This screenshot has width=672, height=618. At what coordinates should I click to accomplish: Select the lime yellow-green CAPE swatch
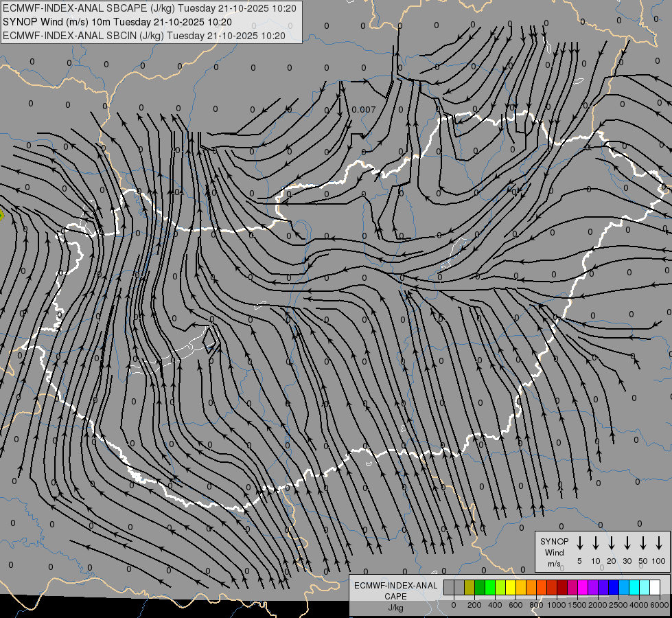coord(500,587)
